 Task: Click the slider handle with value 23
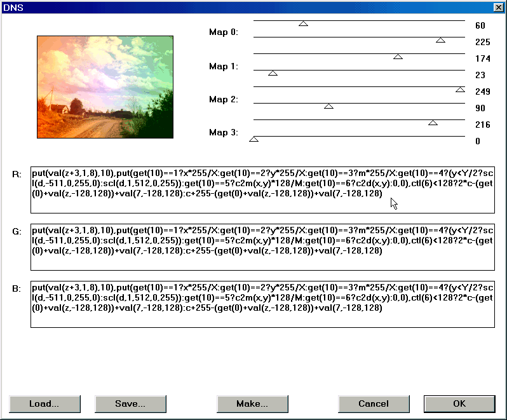pyautogui.click(x=273, y=73)
